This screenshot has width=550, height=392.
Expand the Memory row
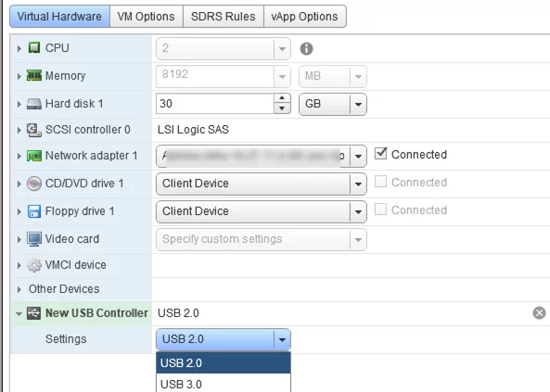click(19, 76)
